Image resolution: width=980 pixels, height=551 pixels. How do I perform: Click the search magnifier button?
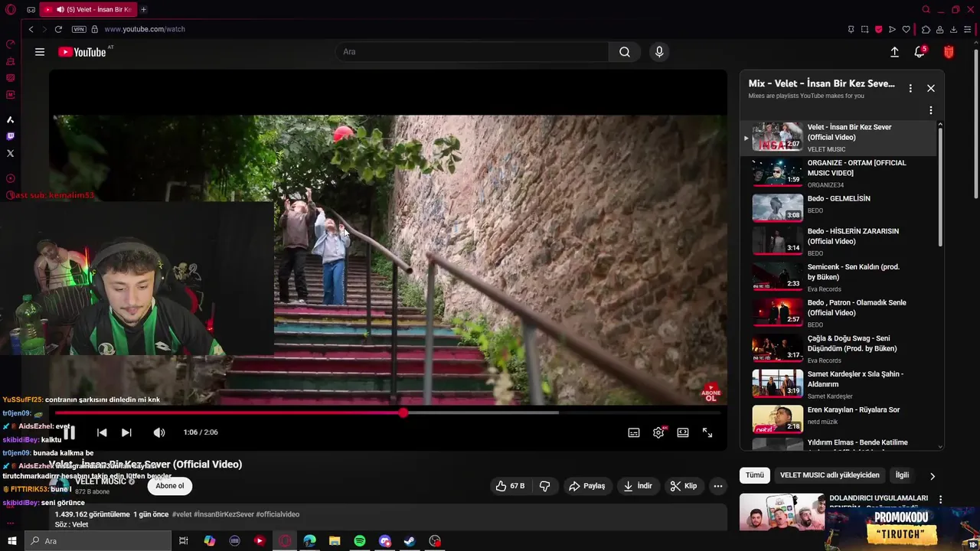(x=625, y=52)
